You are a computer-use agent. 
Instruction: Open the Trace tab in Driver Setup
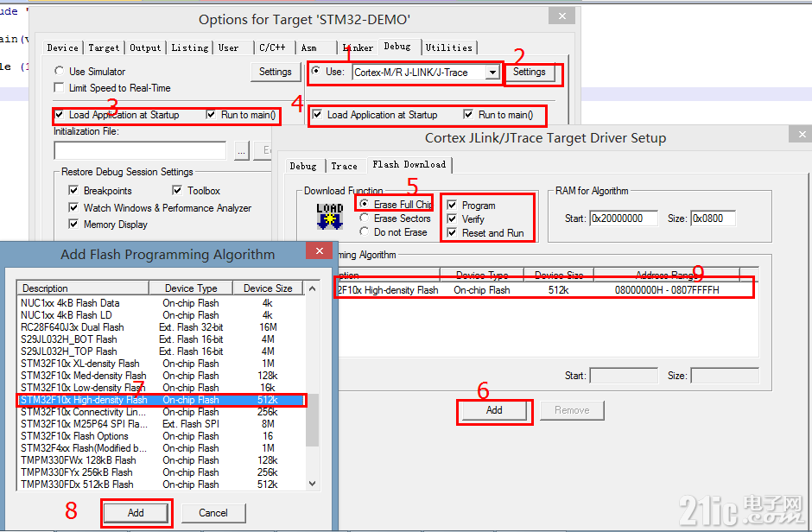pos(344,166)
